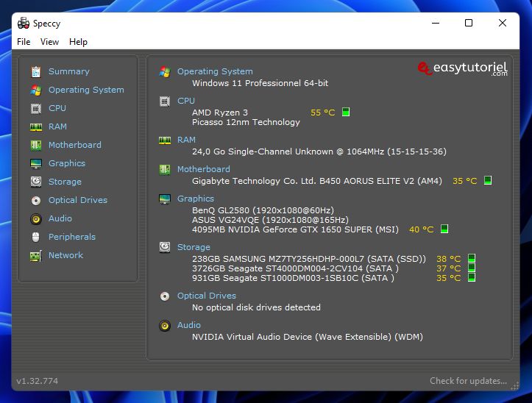Open the File menu
The width and height of the screenshot is (532, 403).
[x=24, y=42]
